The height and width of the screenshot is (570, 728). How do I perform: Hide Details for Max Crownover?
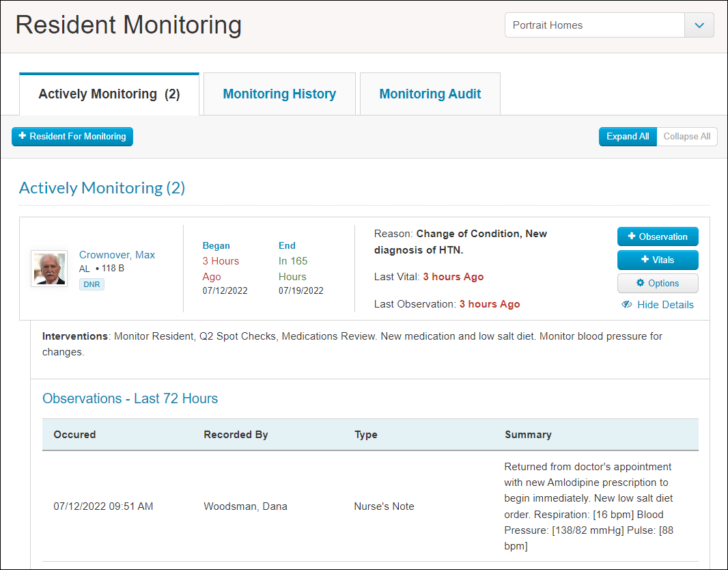664,305
